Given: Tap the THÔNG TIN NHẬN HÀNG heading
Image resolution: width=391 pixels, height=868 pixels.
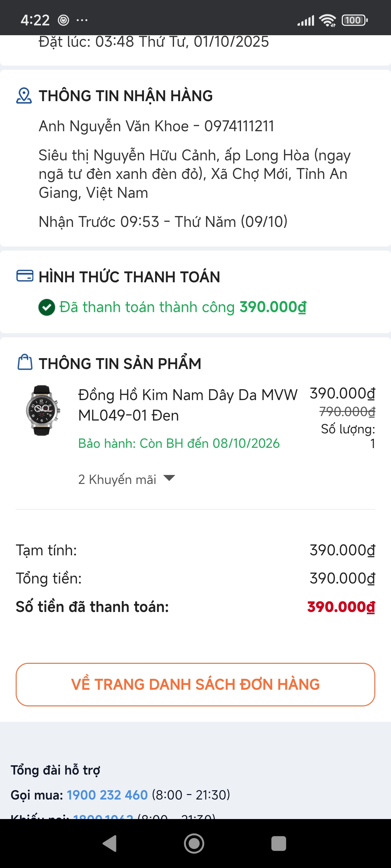Looking at the screenshot, I should tap(126, 96).
